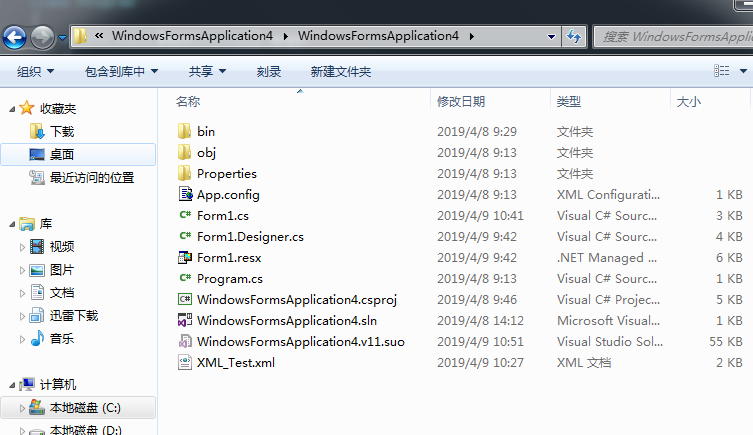Expand arrow after second WindowsFormsApplication4 breadcrumb

[x=472, y=36]
